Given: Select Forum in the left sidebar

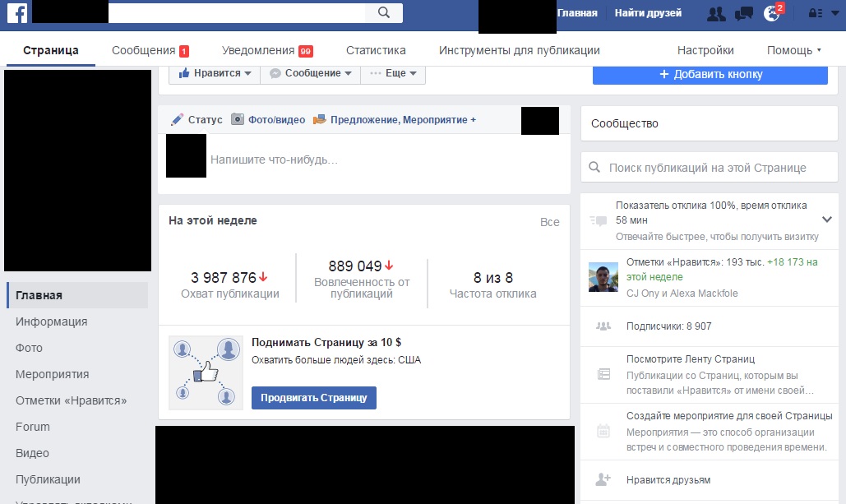Looking at the screenshot, I should [x=32, y=427].
